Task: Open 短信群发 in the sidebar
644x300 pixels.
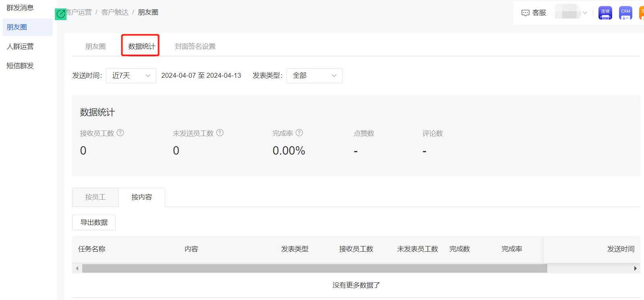Action: 20,66
